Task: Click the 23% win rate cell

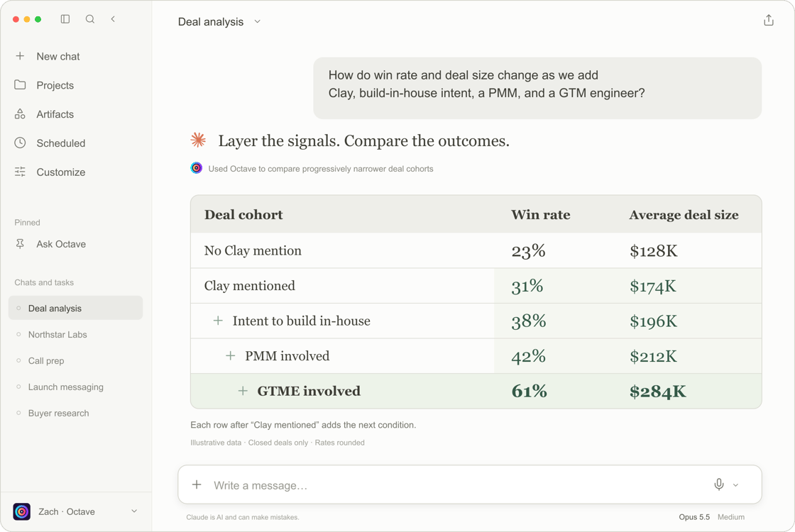Action: coord(528,250)
